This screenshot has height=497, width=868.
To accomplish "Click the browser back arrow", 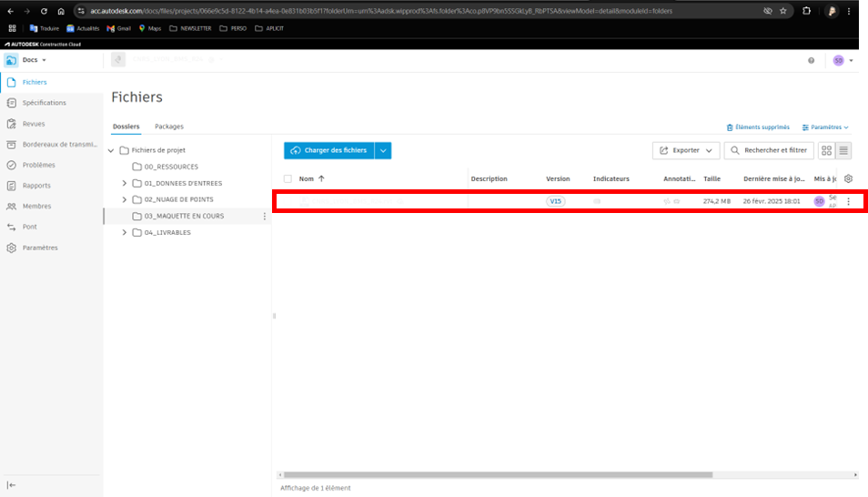I will 11,11.
